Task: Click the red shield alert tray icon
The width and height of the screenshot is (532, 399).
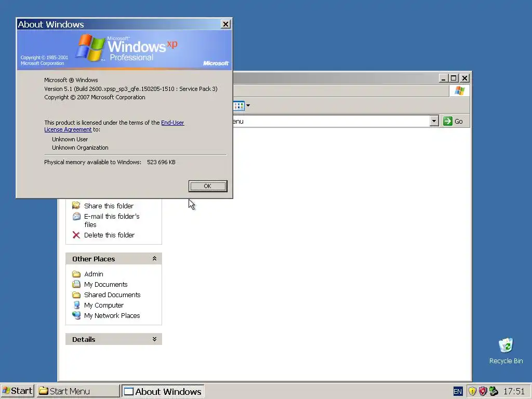Action: pyautogui.click(x=483, y=392)
